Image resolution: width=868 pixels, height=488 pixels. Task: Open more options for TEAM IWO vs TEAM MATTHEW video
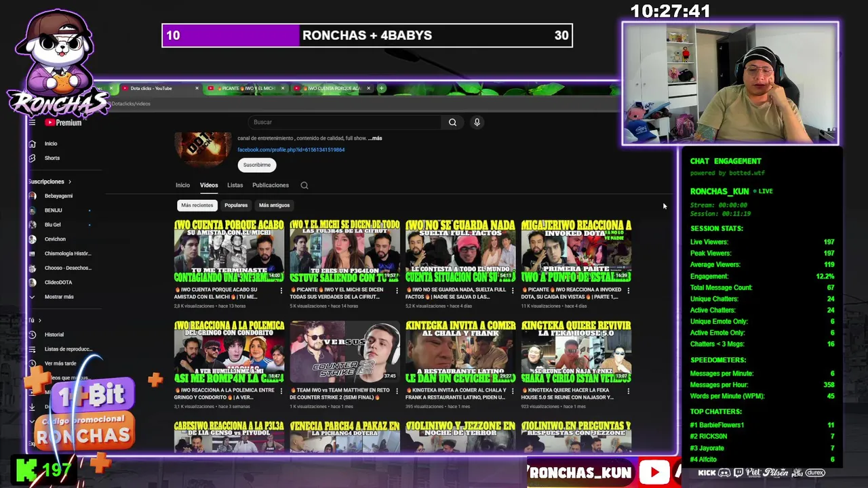click(x=397, y=391)
